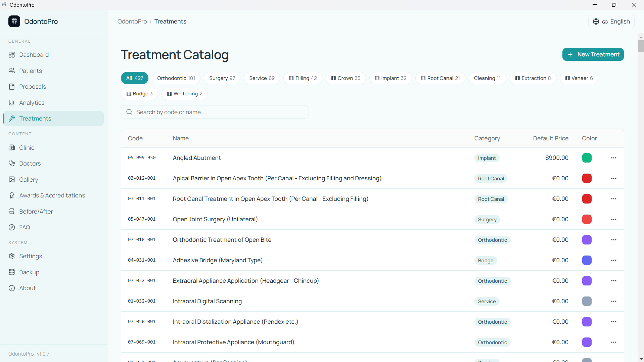Select code 05-047-001 in the table
This screenshot has height=362, width=644.
point(142,219)
